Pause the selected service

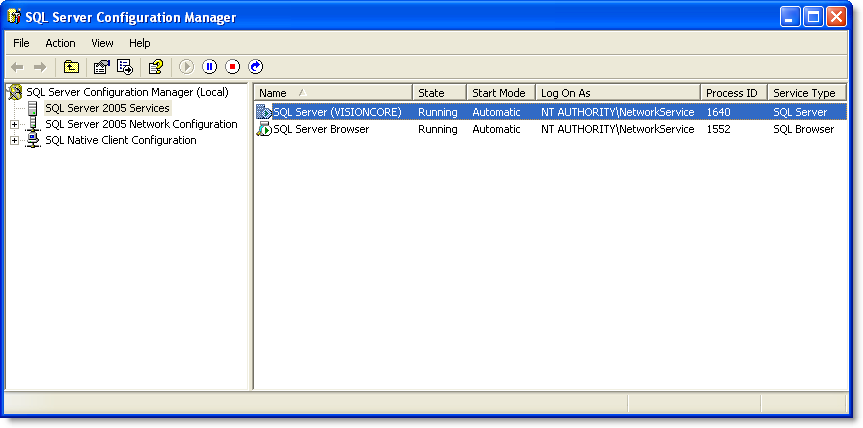(210, 67)
